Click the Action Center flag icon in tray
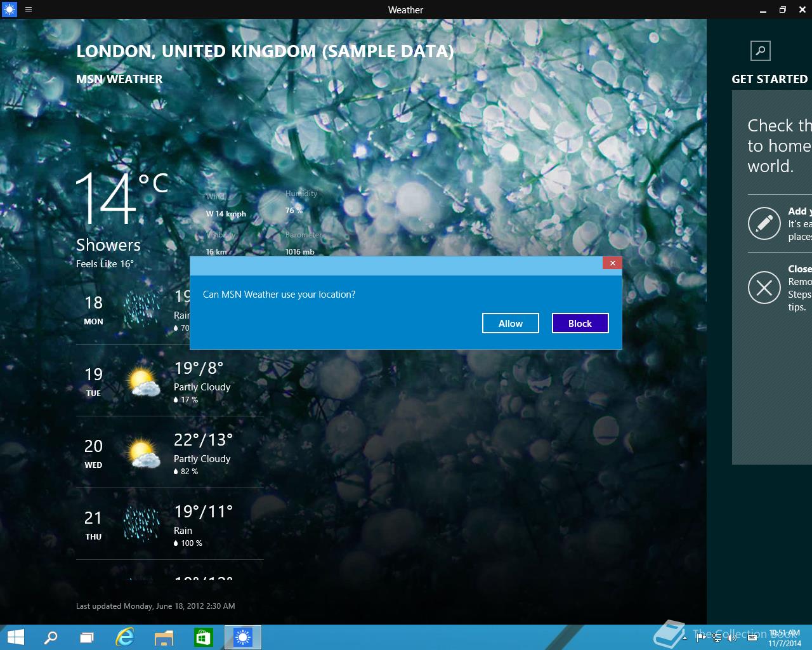The width and height of the screenshot is (812, 650). [701, 637]
